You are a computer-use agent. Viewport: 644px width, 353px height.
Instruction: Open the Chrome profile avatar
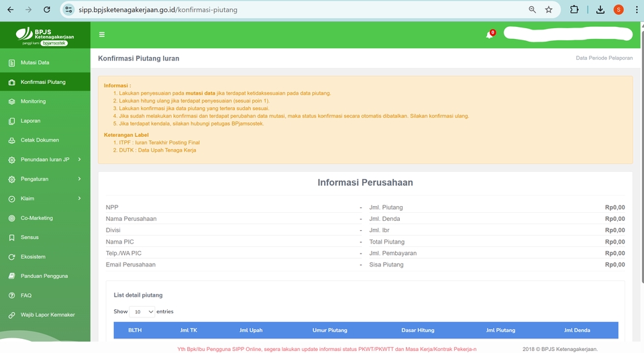[x=619, y=9]
